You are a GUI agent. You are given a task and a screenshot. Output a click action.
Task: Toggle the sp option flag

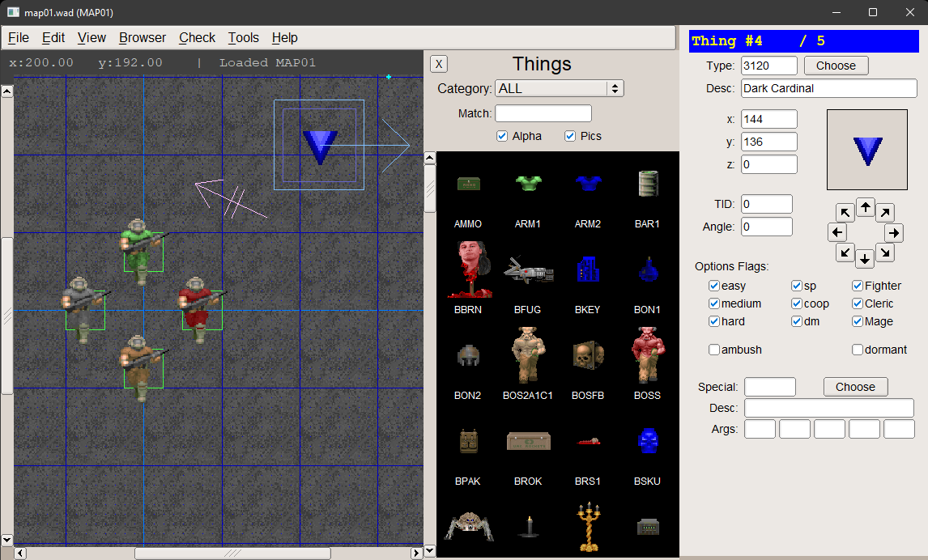pyautogui.click(x=797, y=286)
